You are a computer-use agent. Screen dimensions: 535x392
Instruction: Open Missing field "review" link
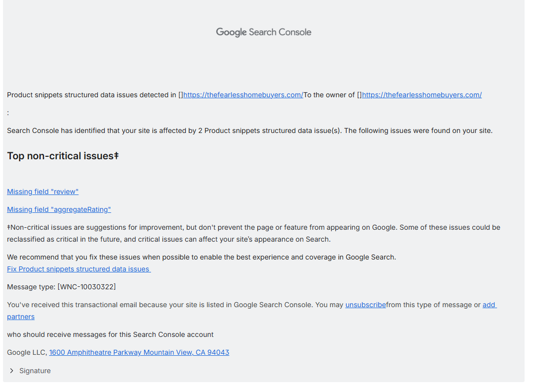coord(43,192)
